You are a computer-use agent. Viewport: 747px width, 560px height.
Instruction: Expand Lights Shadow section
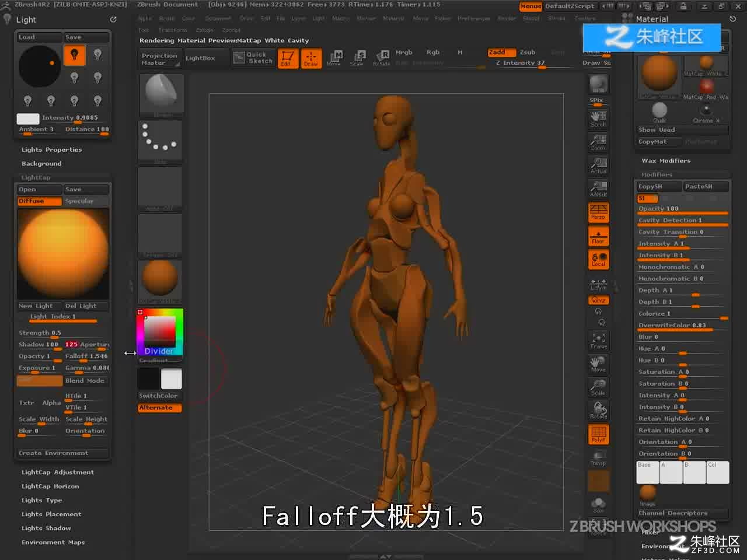[x=46, y=528]
